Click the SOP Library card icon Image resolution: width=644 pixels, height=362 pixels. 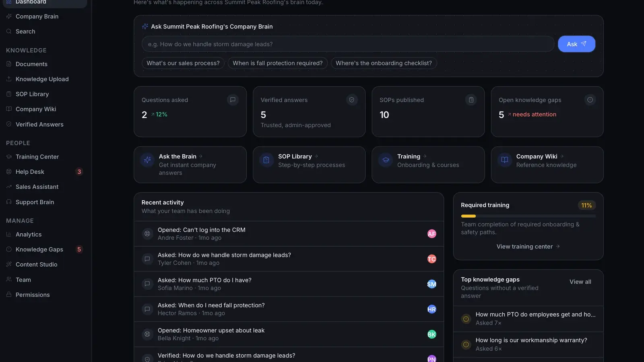(x=266, y=160)
